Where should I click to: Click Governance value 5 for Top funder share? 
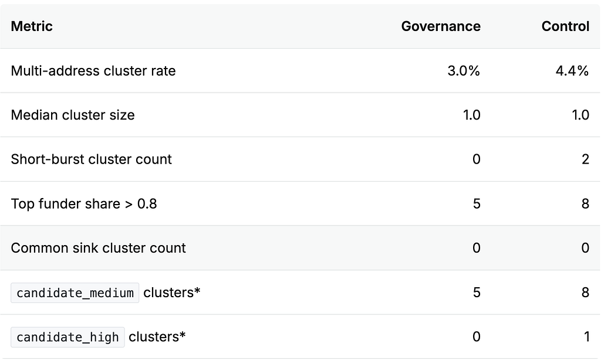477,204
